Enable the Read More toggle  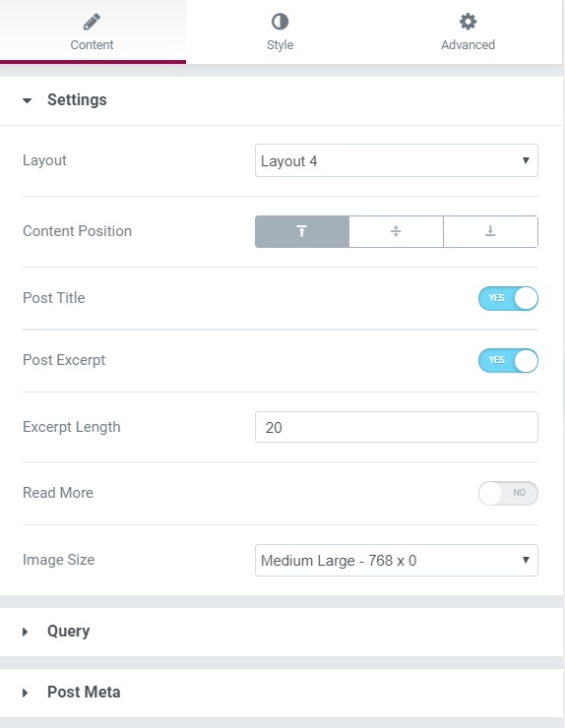tap(508, 493)
